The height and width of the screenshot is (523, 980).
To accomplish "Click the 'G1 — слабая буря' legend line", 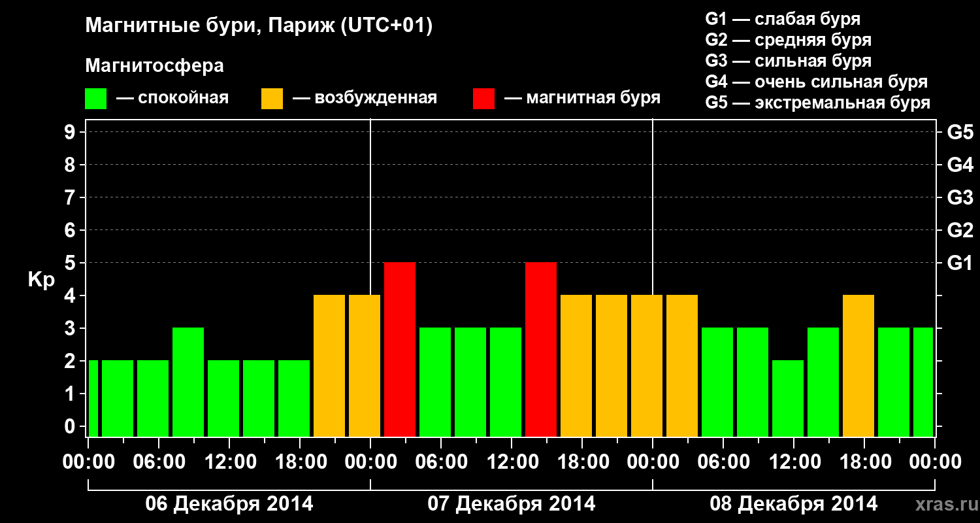I will [x=783, y=18].
